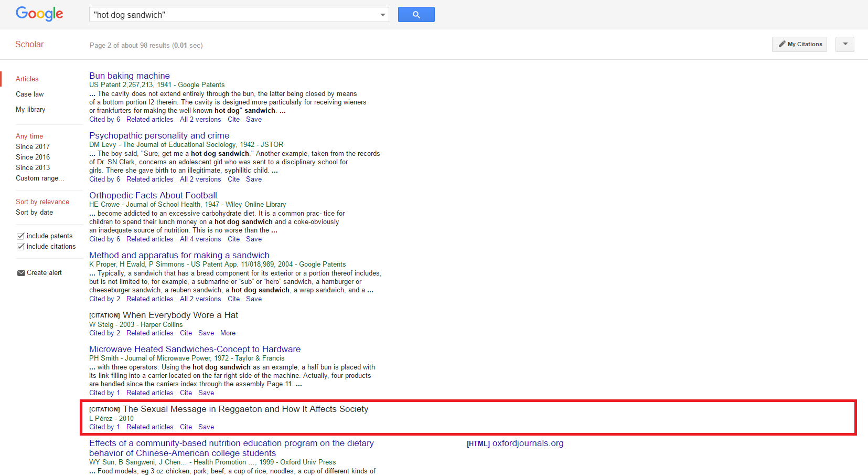Click inside the search query input field
Screen dimensions: 868x476
click(x=233, y=15)
